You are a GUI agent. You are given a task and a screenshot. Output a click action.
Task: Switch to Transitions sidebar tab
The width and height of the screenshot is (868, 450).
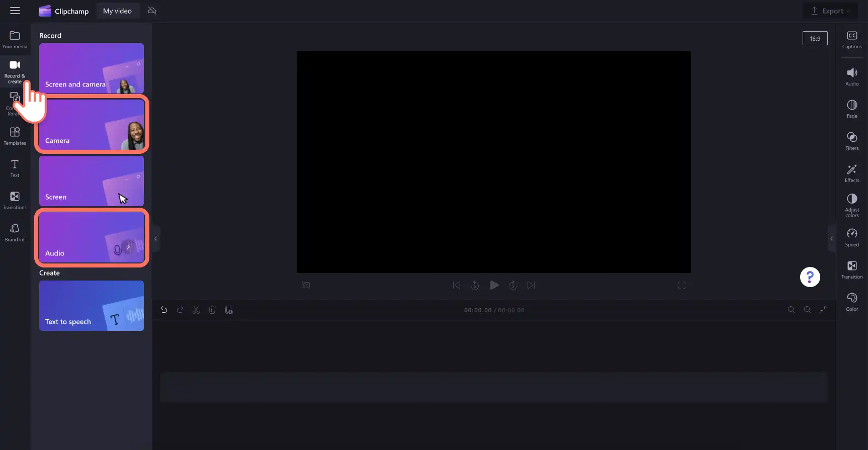coord(15,201)
